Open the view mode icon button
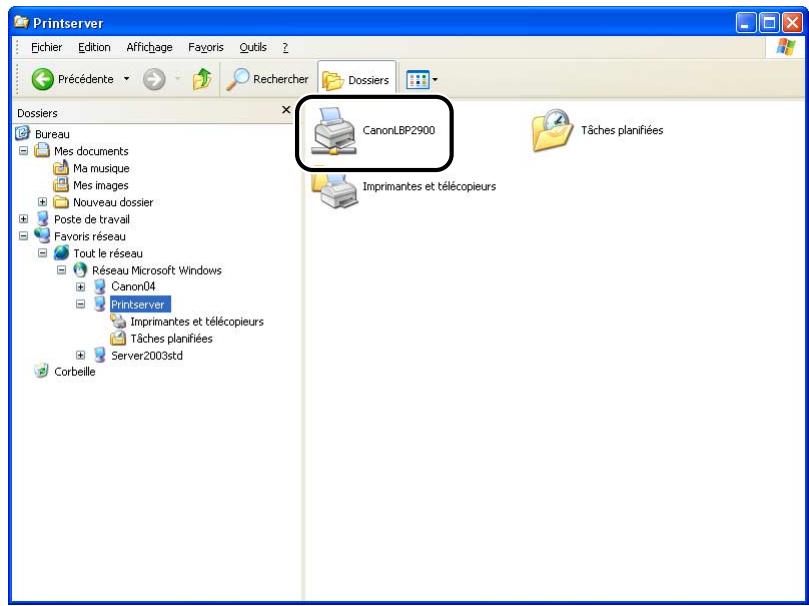 417,80
